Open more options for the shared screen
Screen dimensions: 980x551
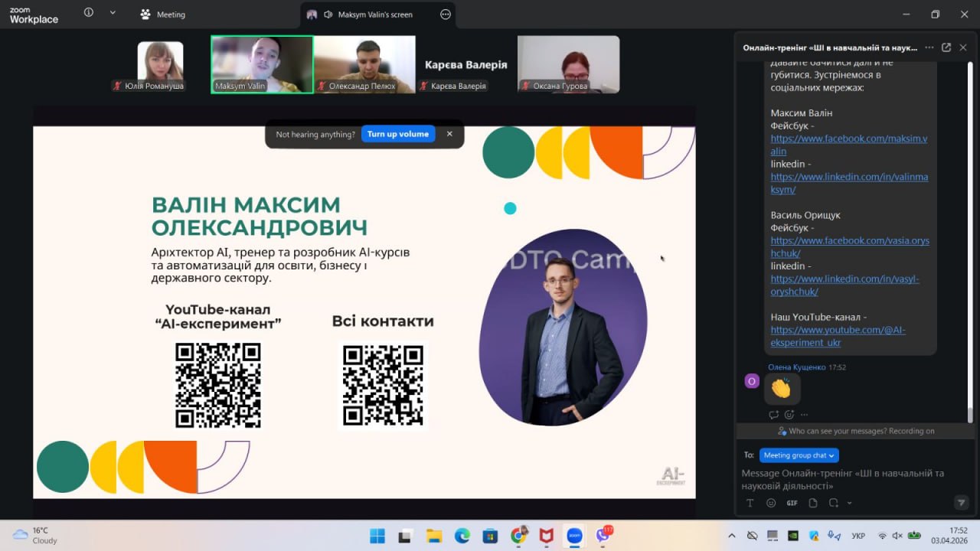coord(446,15)
